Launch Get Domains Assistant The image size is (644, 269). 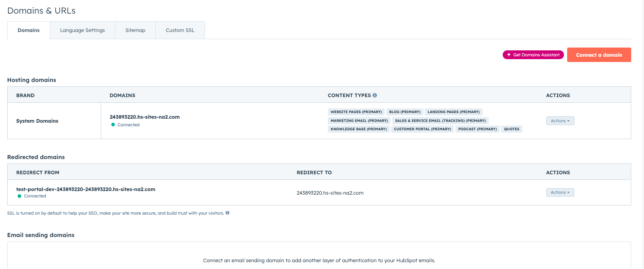533,55
